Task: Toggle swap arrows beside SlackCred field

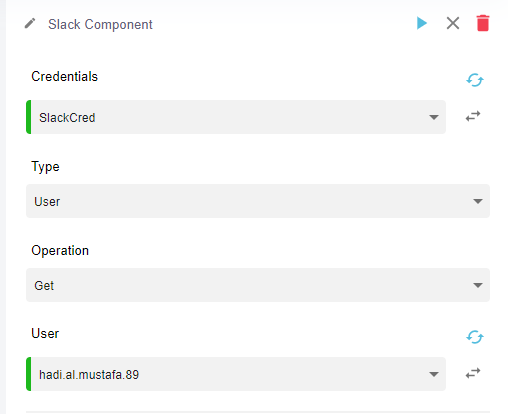Action: [473, 116]
